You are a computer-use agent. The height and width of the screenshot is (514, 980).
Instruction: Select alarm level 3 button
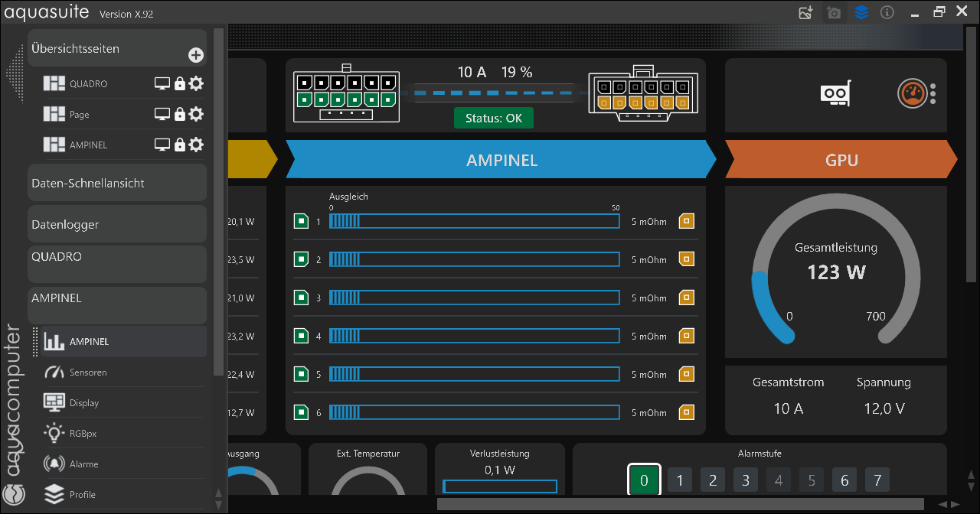point(746,480)
